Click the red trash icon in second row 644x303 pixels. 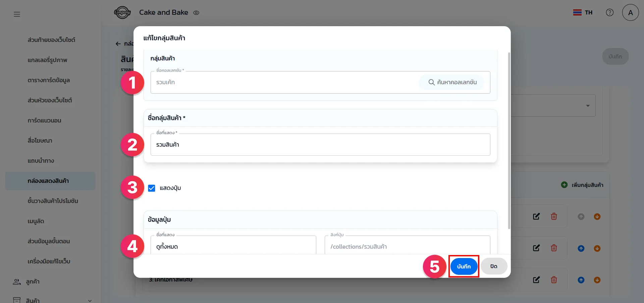[x=554, y=248]
